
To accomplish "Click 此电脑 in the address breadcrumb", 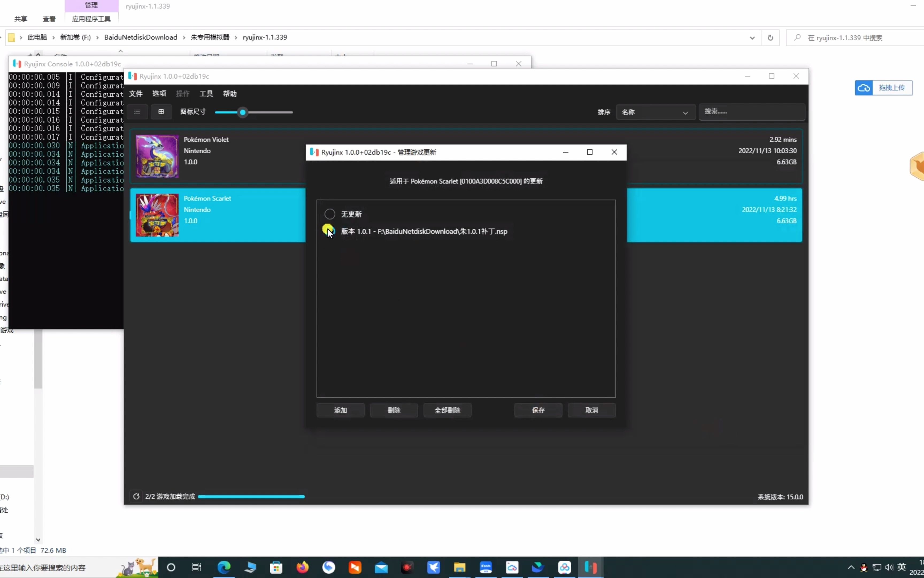I will [37, 37].
